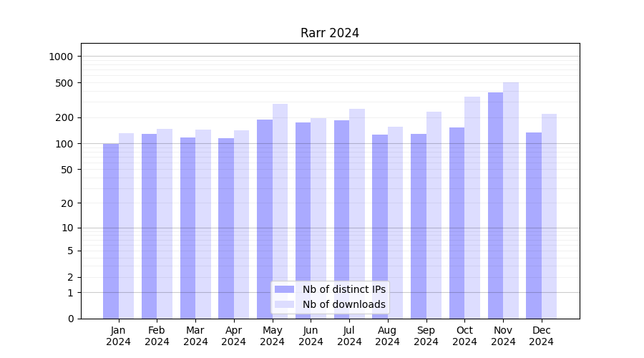Click the Mar 2024 distinct IPs bar
The height and width of the screenshot is (358, 644).
pos(187,228)
